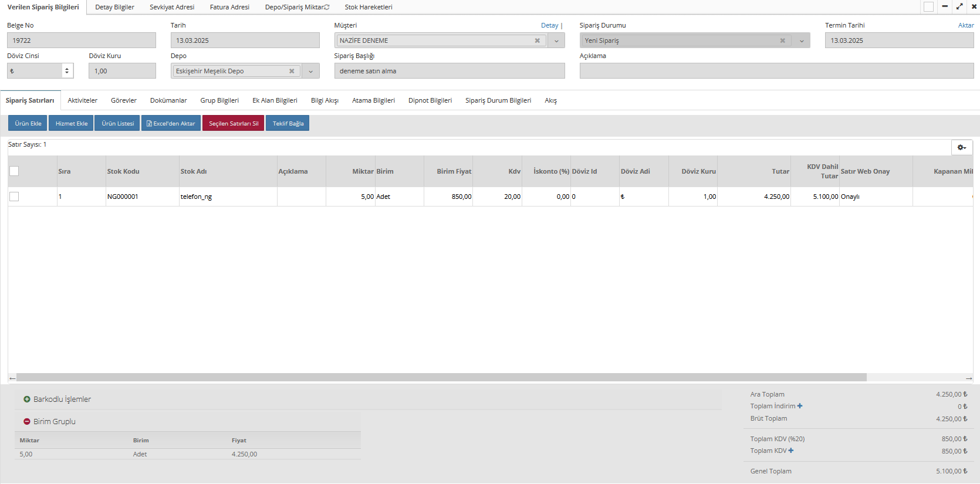
Task: Click the Seçilen Satırları Sil button
Action: [x=234, y=123]
